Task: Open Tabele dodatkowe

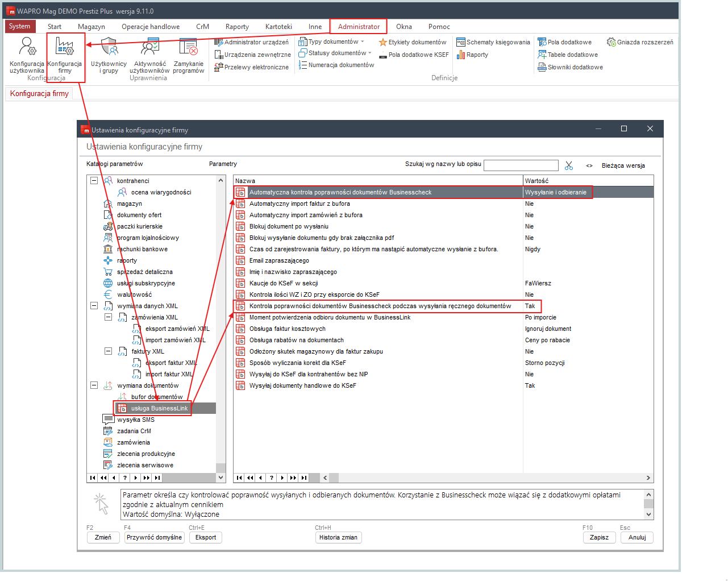Action: [568, 55]
